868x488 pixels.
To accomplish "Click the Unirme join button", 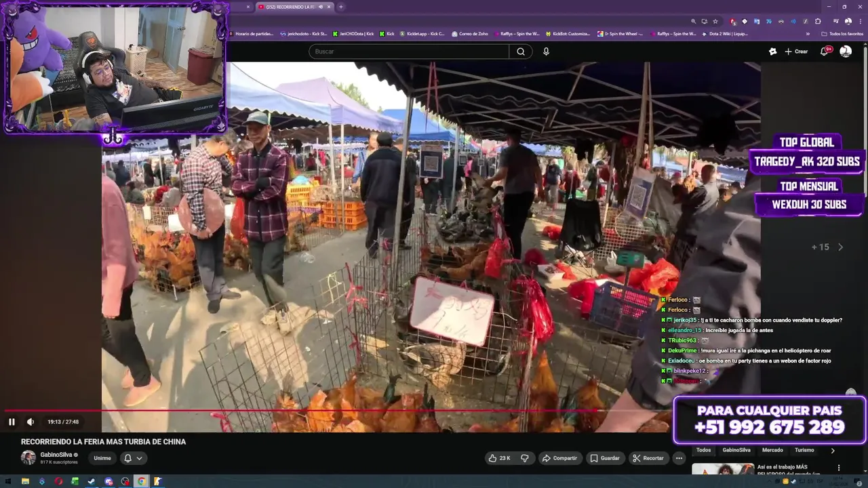I will click(102, 458).
